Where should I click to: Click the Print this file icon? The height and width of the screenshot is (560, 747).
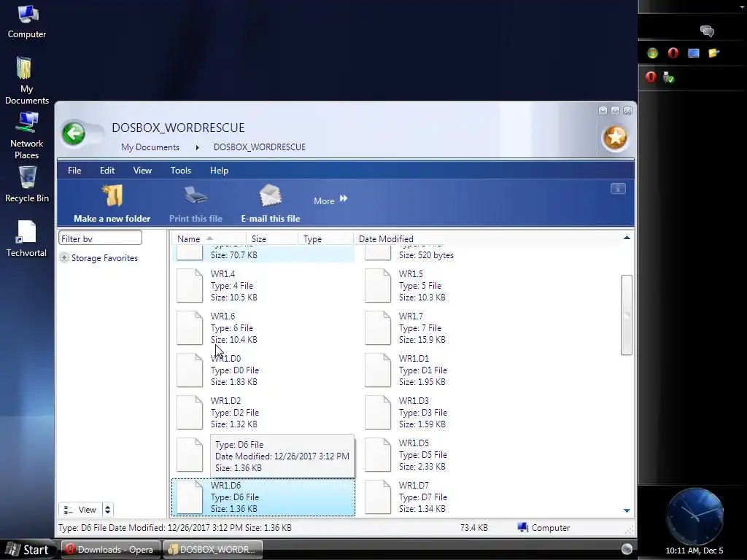tap(196, 195)
